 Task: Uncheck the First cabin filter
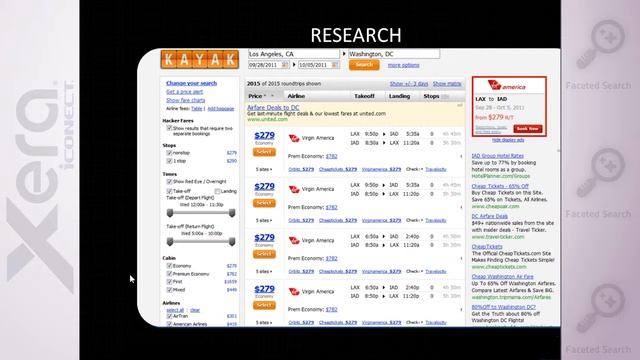tap(169, 282)
